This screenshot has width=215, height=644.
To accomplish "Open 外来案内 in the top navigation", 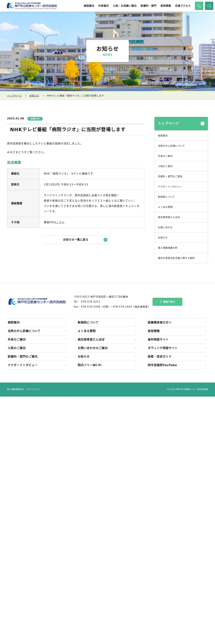I will coord(103,6).
